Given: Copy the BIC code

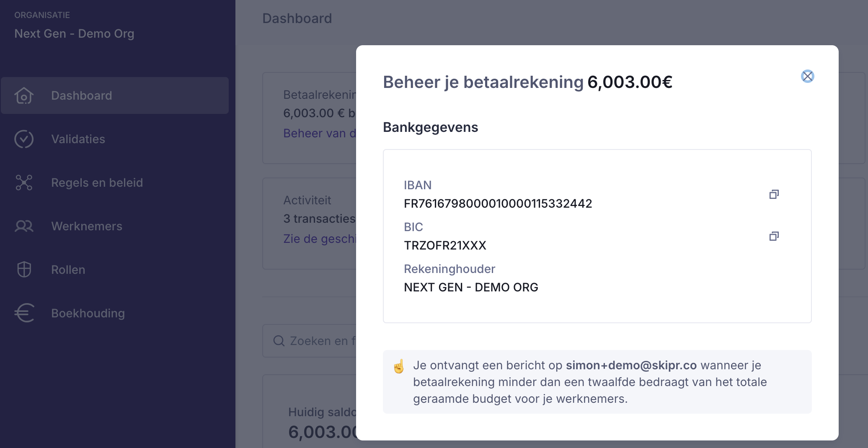Looking at the screenshot, I should [774, 236].
